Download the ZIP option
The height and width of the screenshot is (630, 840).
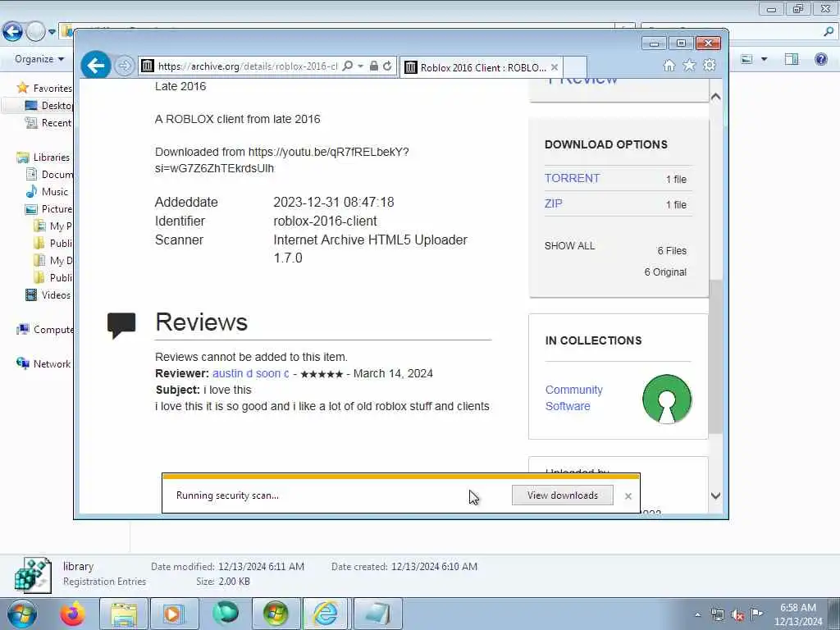[x=554, y=203]
